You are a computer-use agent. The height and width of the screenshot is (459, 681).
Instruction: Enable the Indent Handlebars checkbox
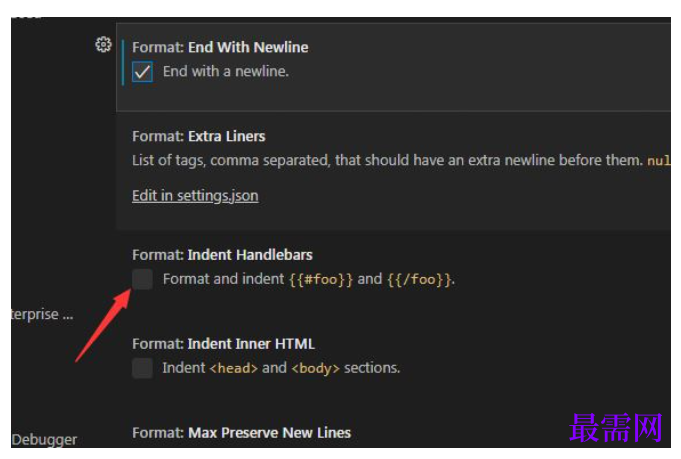click(x=142, y=279)
